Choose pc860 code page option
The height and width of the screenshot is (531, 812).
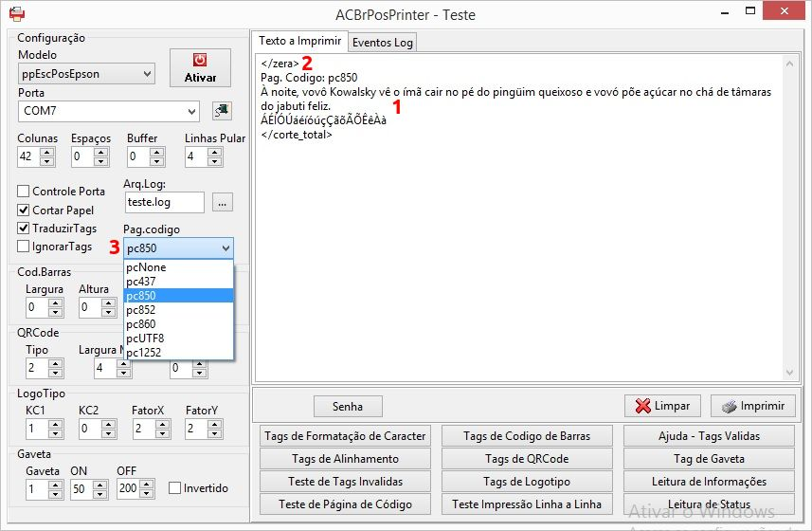(x=179, y=323)
